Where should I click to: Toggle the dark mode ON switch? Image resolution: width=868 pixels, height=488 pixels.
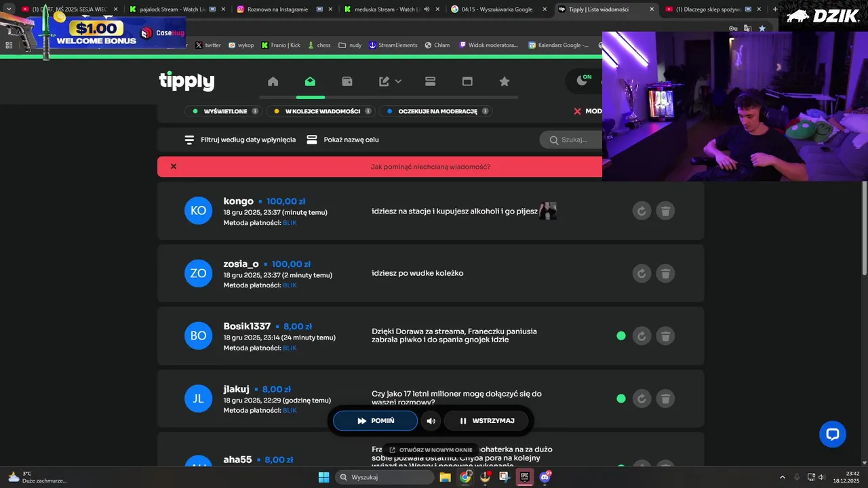click(584, 81)
